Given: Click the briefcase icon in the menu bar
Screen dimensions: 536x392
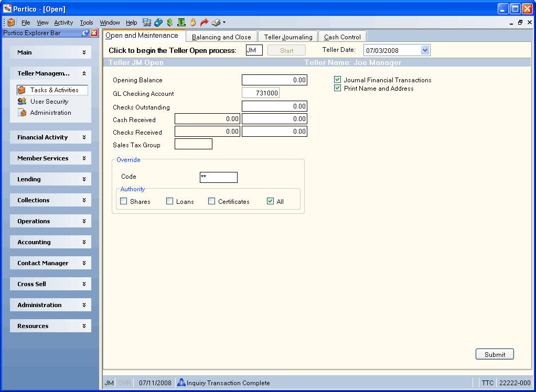Looking at the screenshot, I should click(x=11, y=23).
